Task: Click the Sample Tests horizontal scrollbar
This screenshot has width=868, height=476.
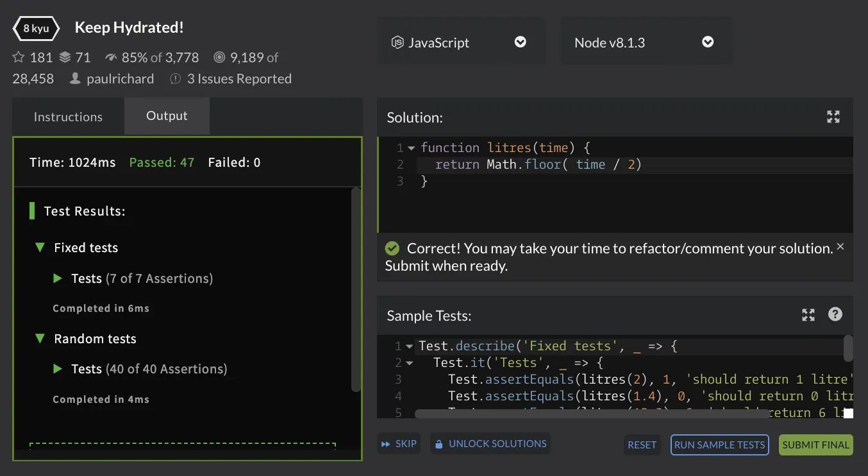Action: [591, 414]
